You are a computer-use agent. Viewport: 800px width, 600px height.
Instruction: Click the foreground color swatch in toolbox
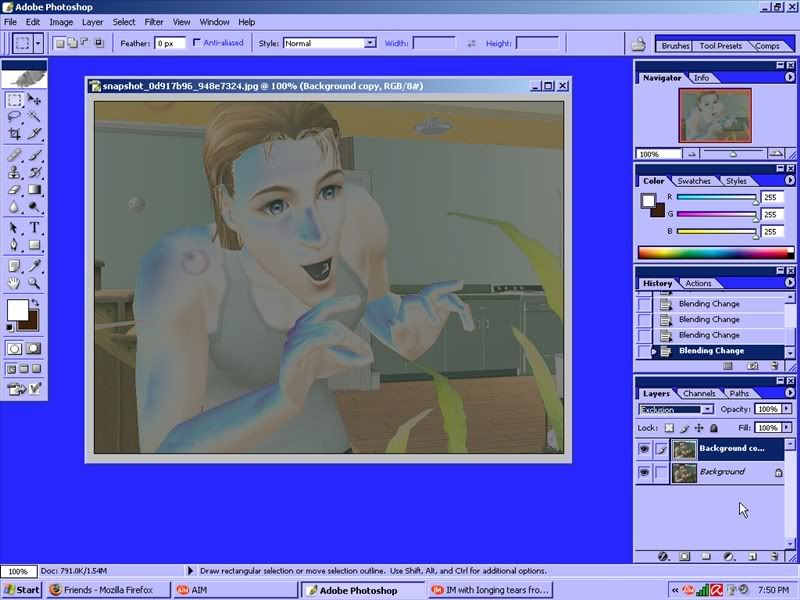[17, 310]
